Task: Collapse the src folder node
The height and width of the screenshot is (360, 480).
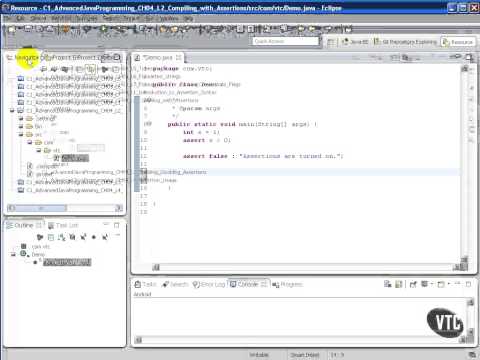Action: pyautogui.click(x=21, y=134)
